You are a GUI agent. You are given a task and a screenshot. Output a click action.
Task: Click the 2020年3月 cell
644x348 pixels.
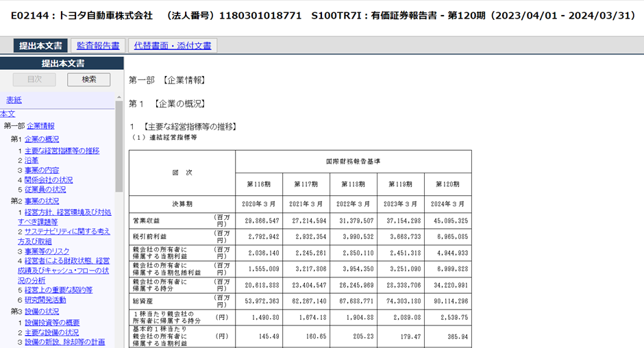click(259, 203)
